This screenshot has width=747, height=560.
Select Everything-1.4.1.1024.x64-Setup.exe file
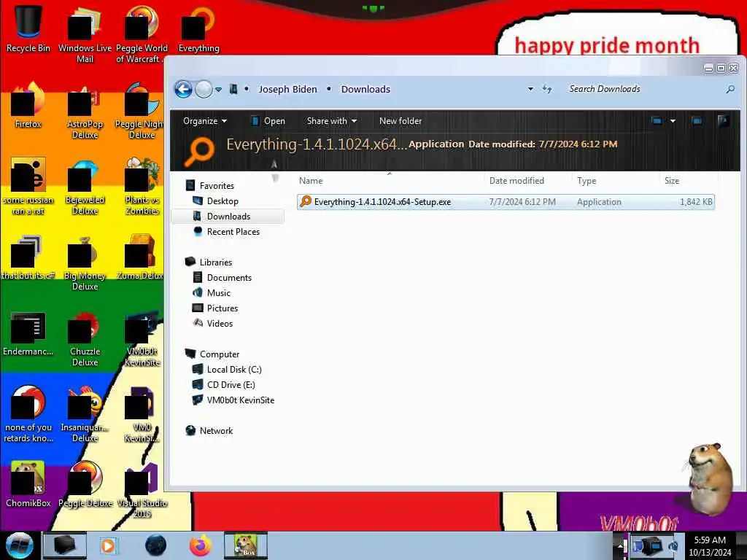click(506, 202)
